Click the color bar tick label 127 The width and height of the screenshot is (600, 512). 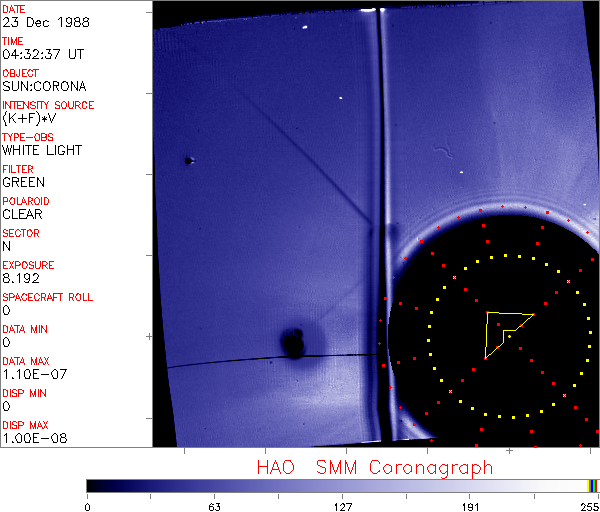pos(342,507)
